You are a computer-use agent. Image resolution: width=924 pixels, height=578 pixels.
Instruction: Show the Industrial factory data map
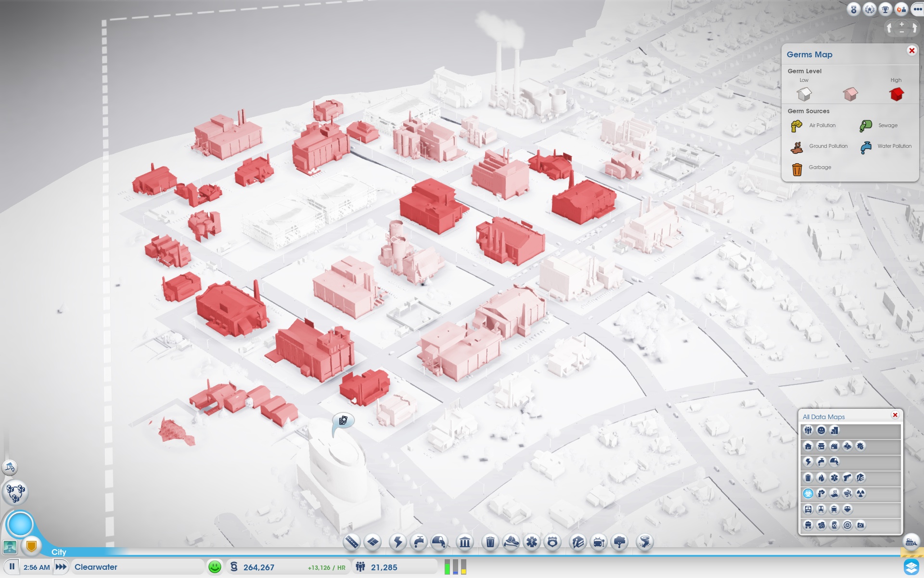[x=834, y=446]
